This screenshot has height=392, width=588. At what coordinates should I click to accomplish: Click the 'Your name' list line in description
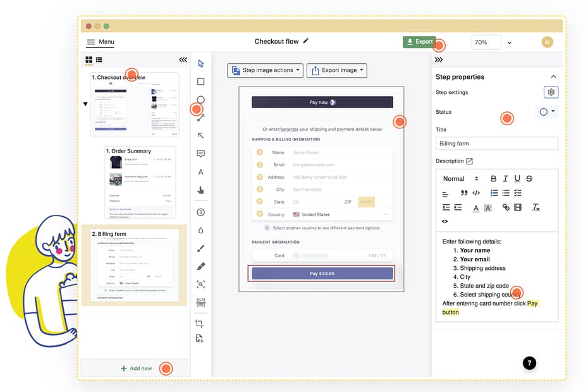click(x=475, y=250)
